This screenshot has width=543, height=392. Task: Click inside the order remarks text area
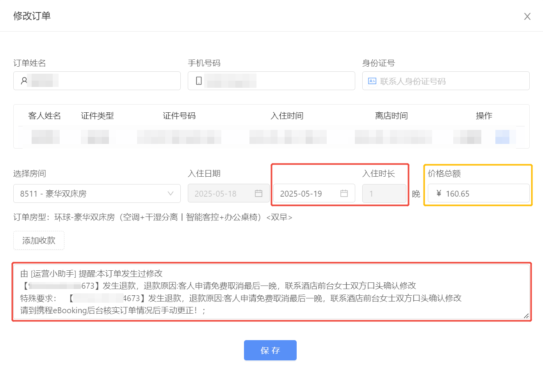pos(271,292)
